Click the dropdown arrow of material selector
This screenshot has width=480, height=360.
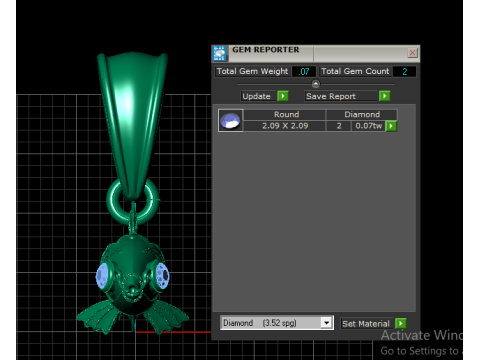327,323
